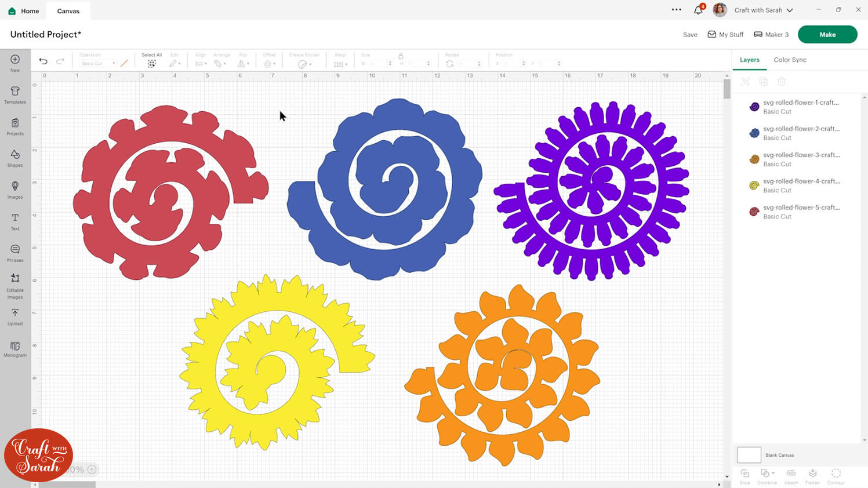The height and width of the screenshot is (488, 868).
Task: Click the Attach tool
Action: 791,476
